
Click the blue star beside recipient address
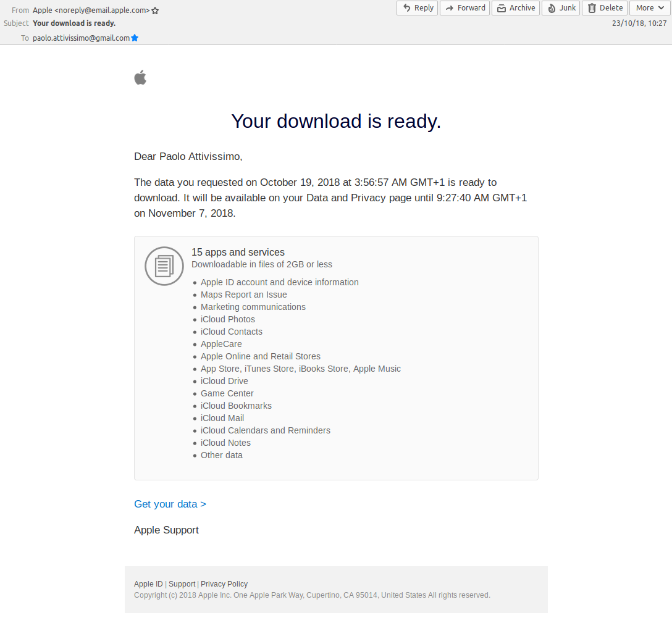135,38
